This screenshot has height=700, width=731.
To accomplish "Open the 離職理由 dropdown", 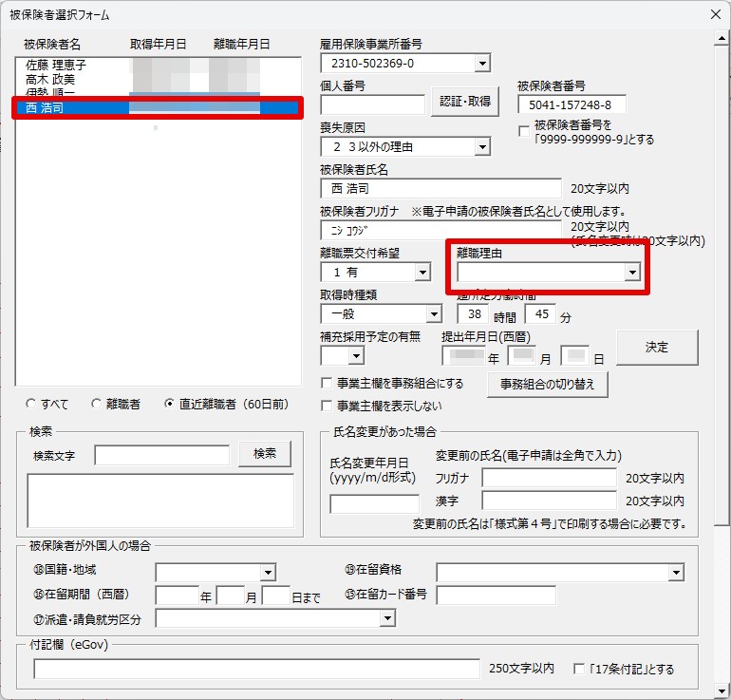I will click(632, 272).
